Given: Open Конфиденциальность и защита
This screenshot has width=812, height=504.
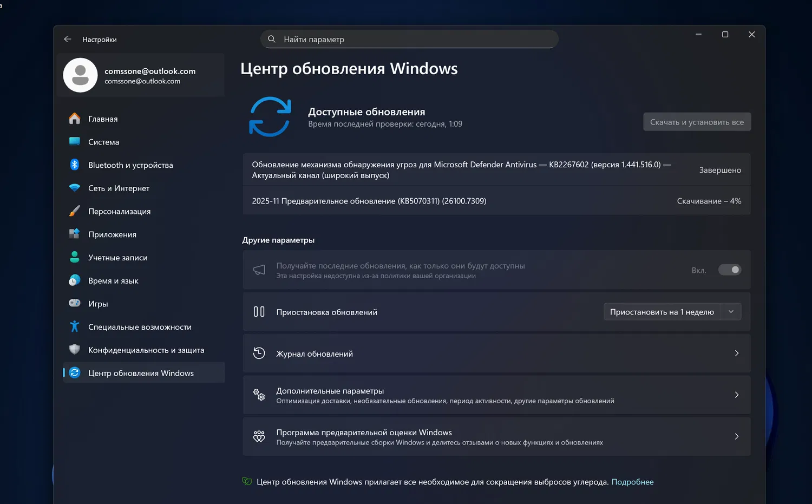Looking at the screenshot, I should pyautogui.click(x=143, y=350).
